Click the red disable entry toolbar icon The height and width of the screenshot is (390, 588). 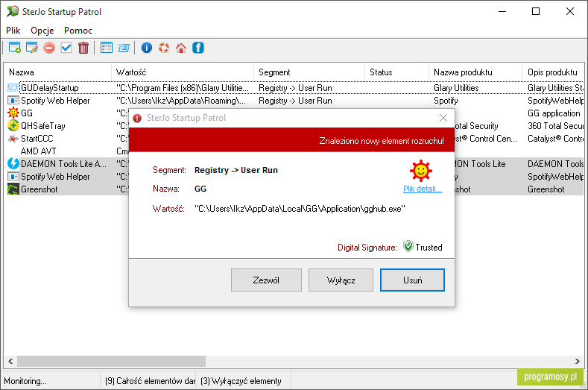[49, 48]
